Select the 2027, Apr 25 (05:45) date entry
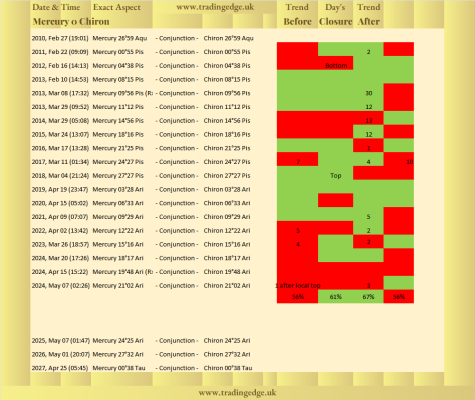 click(60, 368)
